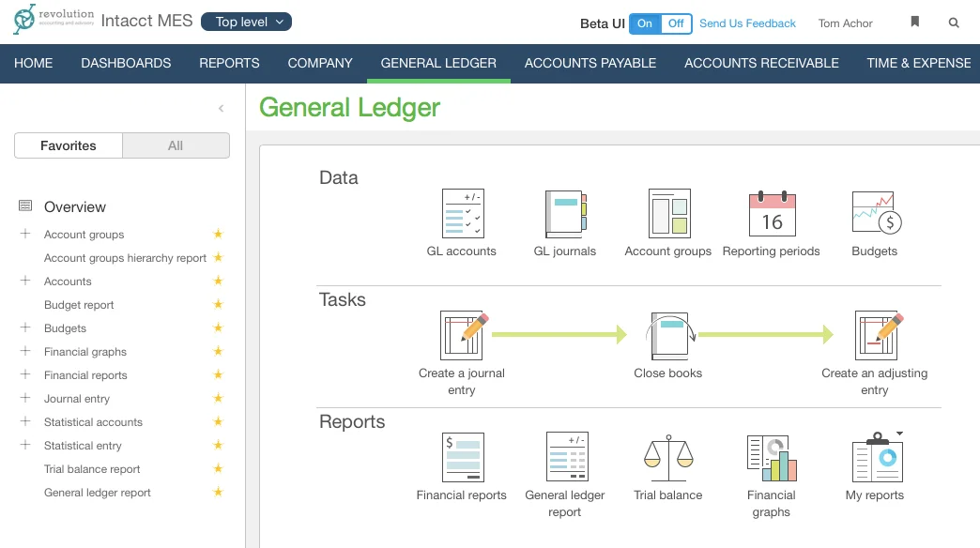Open the My reports icon
Screen dimensions: 980x548
pyautogui.click(x=877, y=457)
